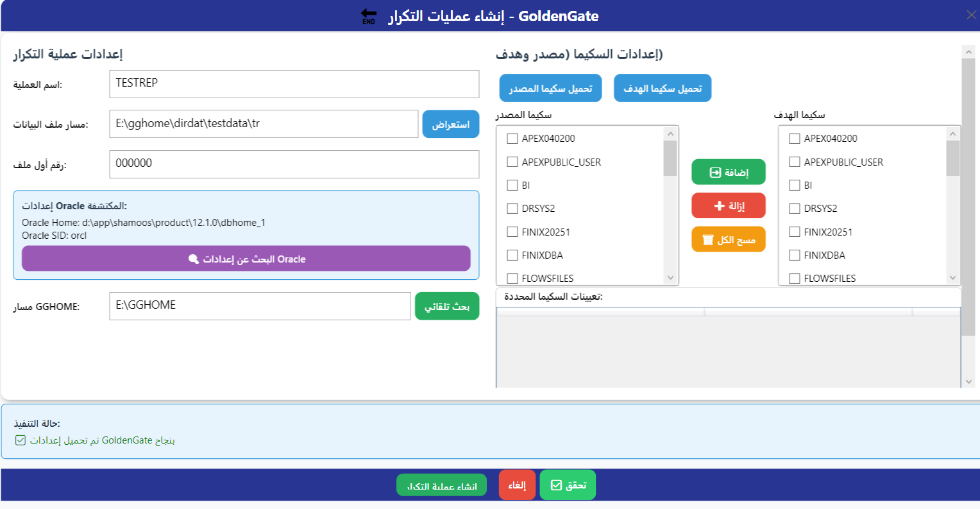Click the TESTREP process name input field
Viewport: 980px width, 509px height.
coord(294,84)
